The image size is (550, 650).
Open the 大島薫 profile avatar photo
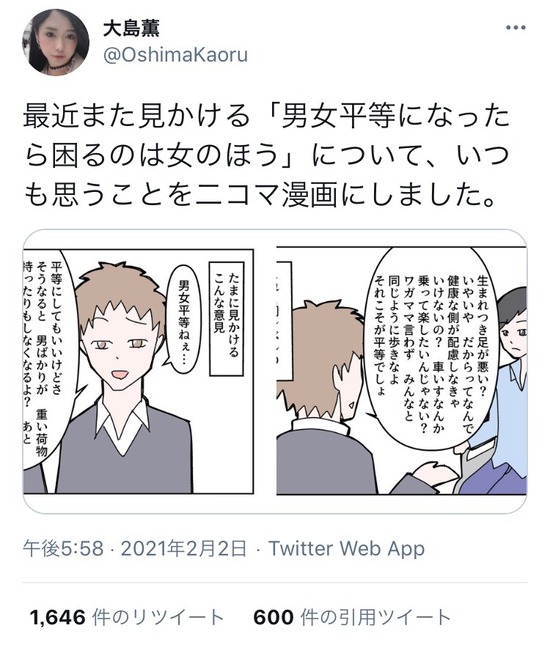[x=56, y=42]
